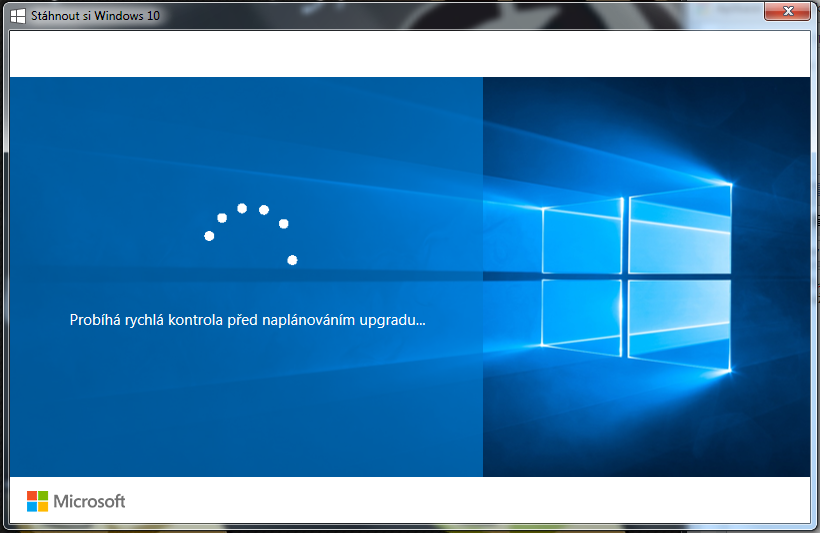Click the leftmost dot of the loading spinner
The image size is (820, 533).
point(209,236)
